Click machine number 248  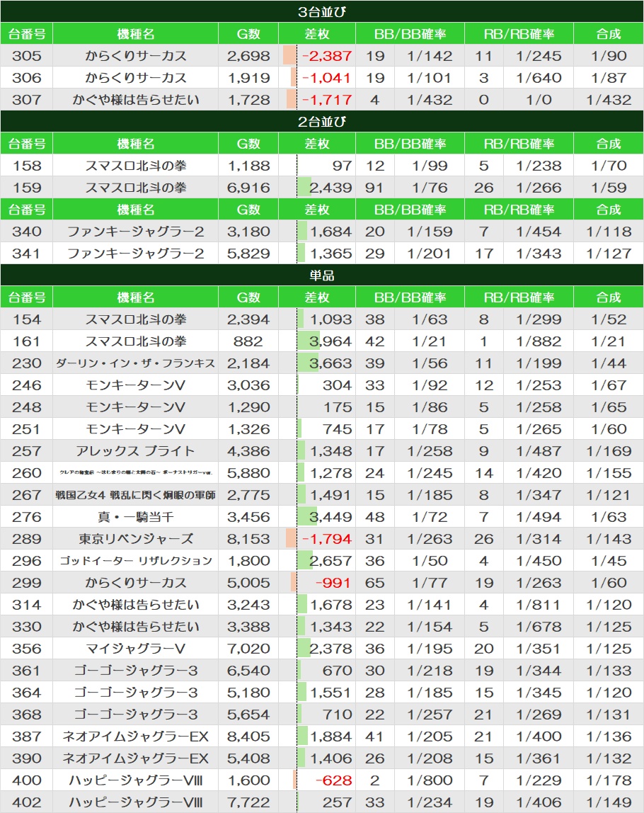click(27, 407)
